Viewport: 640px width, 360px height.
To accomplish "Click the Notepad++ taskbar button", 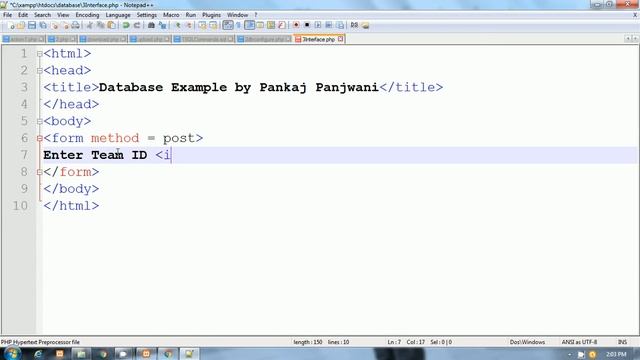I will 189,354.
